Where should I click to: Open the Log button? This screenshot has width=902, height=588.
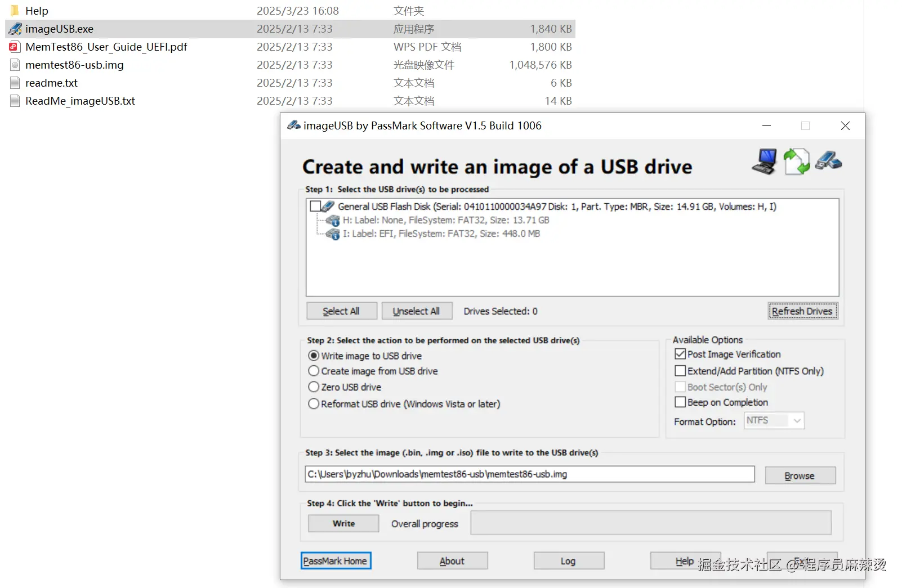click(569, 561)
